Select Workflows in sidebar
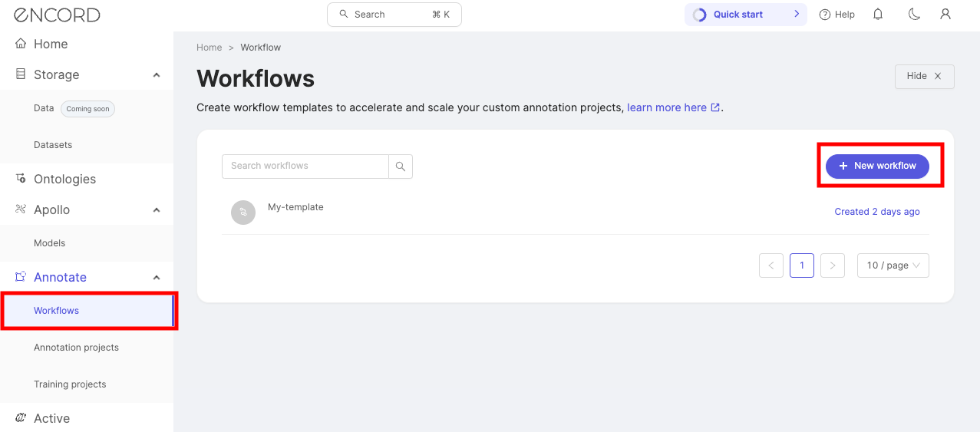This screenshot has height=432, width=980. [87, 311]
